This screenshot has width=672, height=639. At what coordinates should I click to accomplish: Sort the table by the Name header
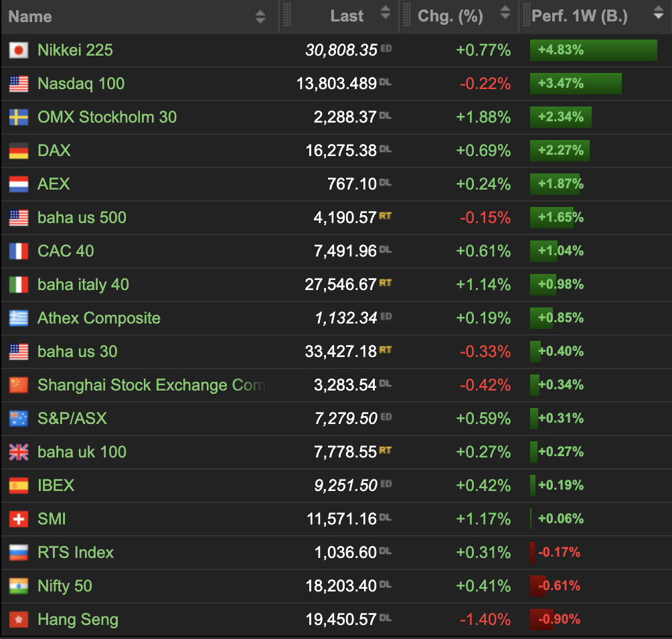pos(30,17)
